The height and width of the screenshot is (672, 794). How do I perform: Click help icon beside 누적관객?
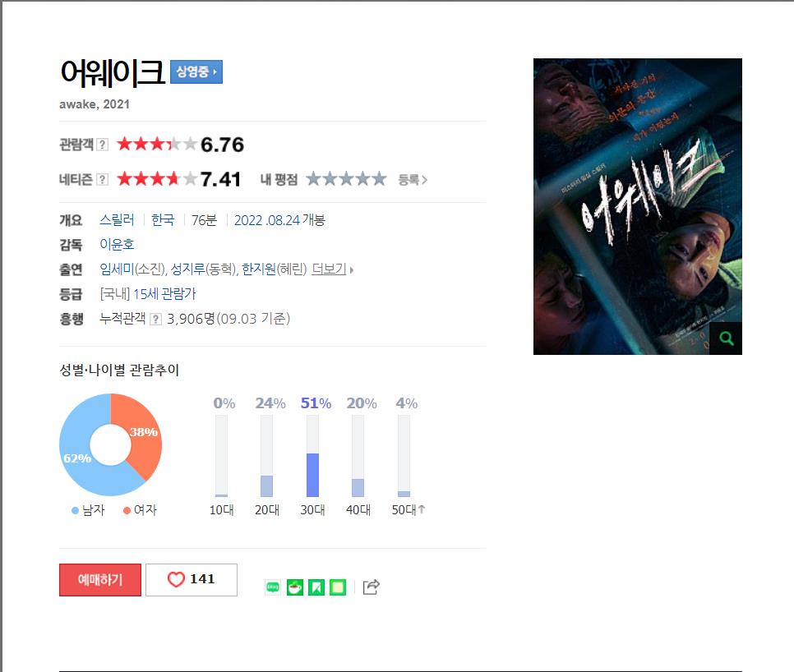coord(156,319)
